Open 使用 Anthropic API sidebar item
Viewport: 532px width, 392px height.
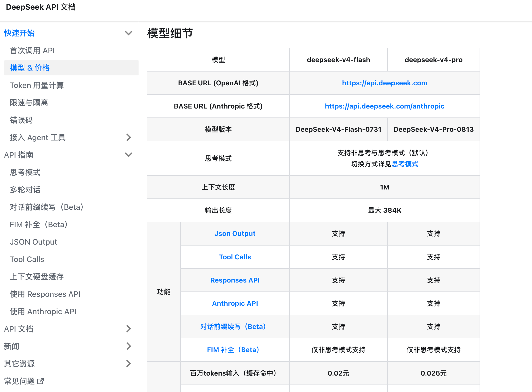(43, 312)
